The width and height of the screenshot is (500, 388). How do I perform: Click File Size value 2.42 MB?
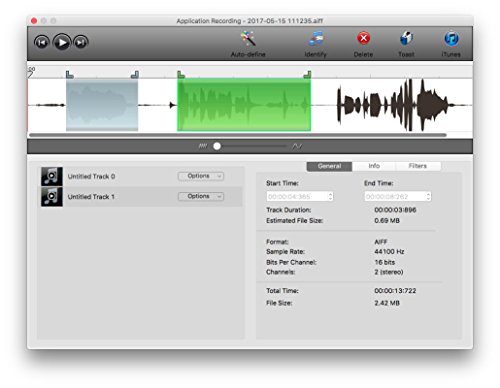tap(387, 303)
